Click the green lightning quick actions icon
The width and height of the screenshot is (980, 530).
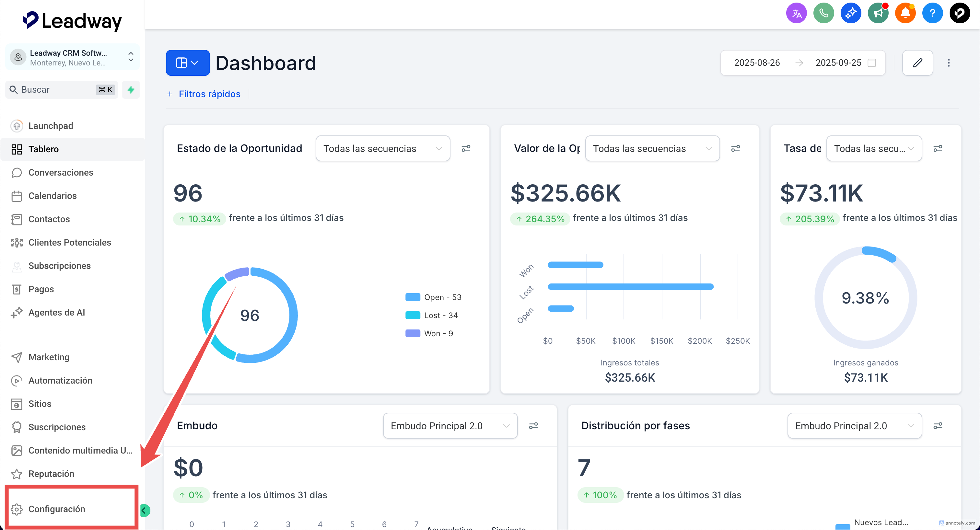click(x=131, y=90)
